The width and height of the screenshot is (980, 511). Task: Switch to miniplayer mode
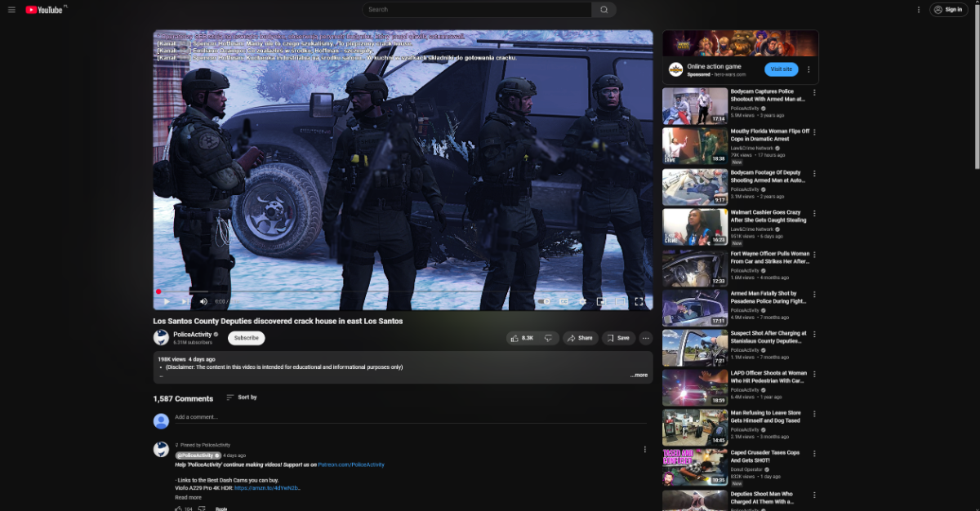[x=601, y=301]
